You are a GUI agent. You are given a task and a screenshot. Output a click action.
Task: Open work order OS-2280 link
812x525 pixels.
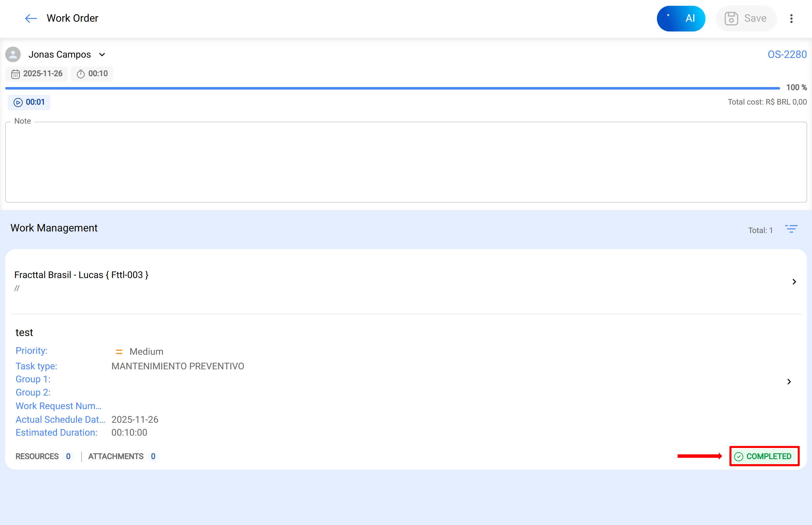coord(786,54)
